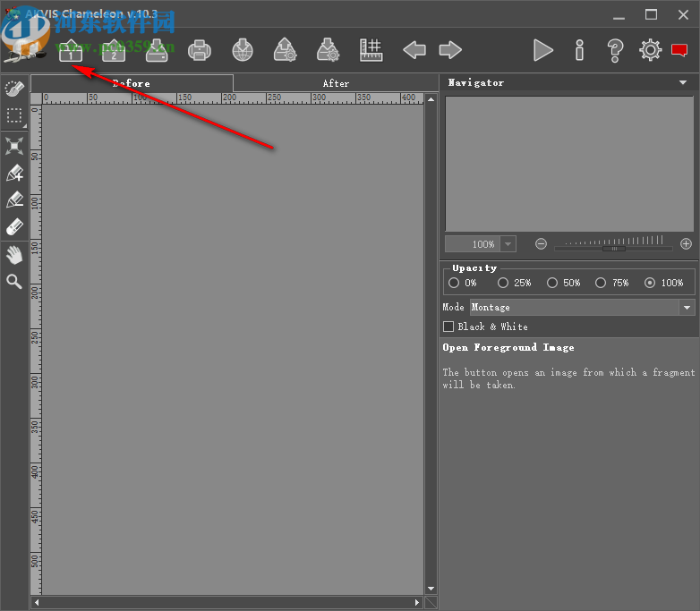Image resolution: width=700 pixels, height=611 pixels.
Task: Click the Navigator zoom-out minus button
Action: click(x=541, y=244)
